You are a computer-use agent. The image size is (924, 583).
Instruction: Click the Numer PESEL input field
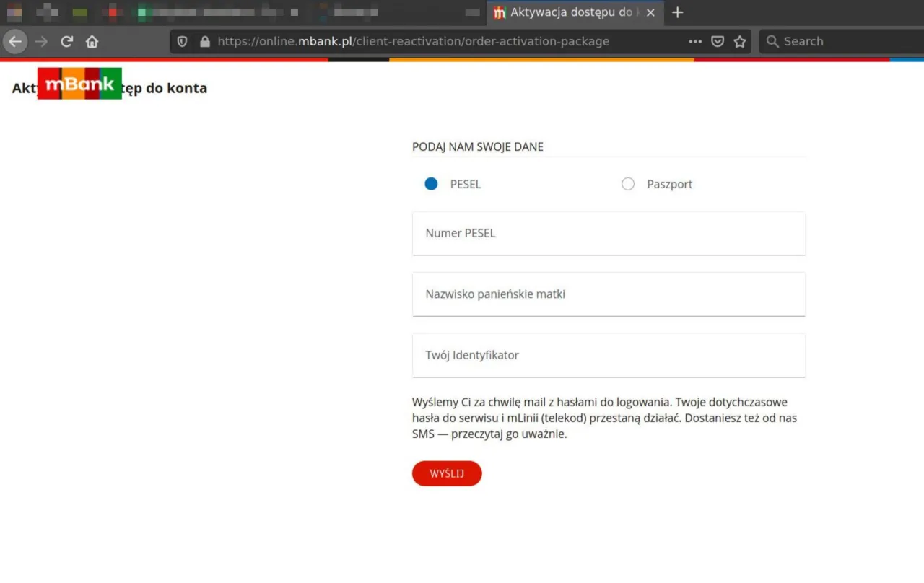pos(608,233)
